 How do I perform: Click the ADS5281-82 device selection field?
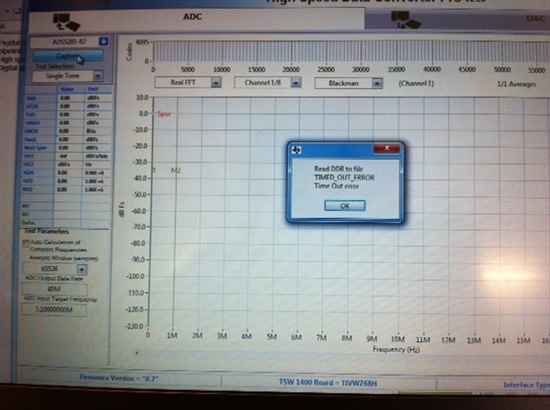[x=69, y=42]
